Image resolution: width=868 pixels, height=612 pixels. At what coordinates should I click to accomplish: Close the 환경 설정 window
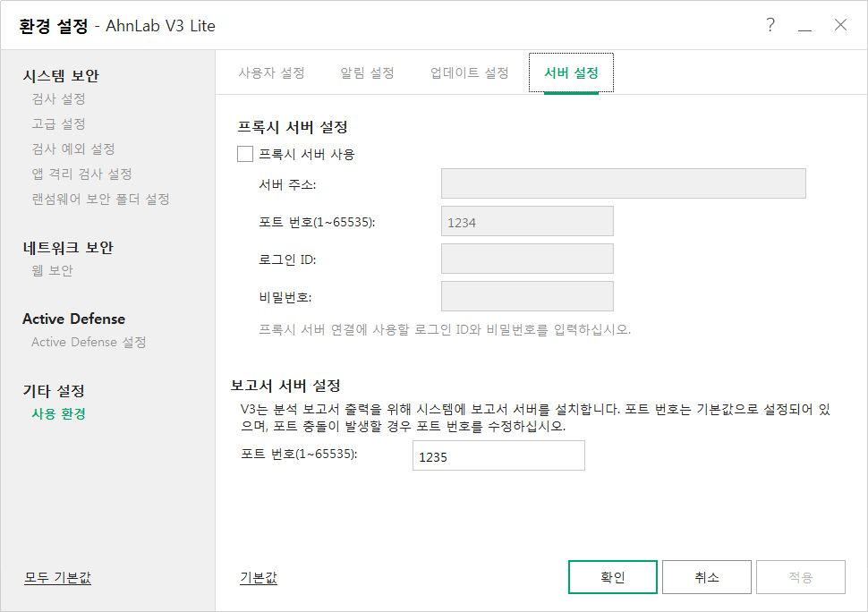[840, 25]
